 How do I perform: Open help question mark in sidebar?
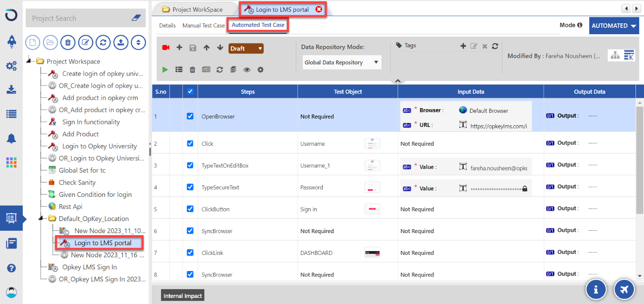(11, 268)
